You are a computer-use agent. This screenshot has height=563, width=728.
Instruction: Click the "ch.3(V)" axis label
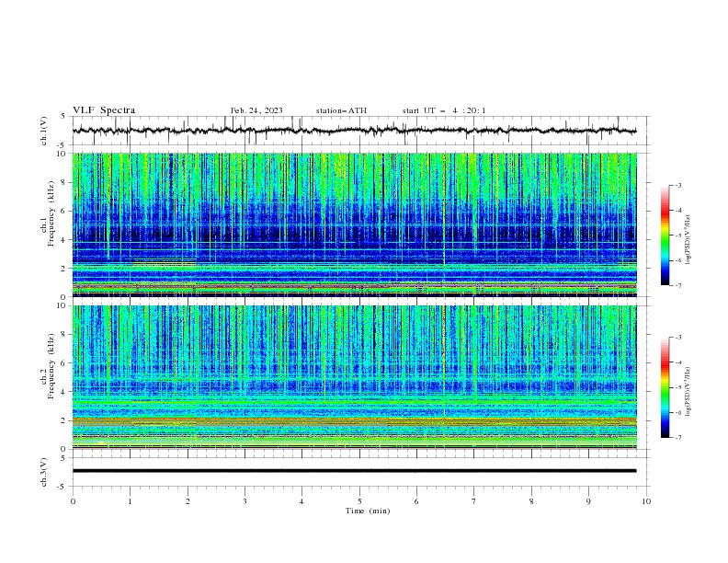44,472
